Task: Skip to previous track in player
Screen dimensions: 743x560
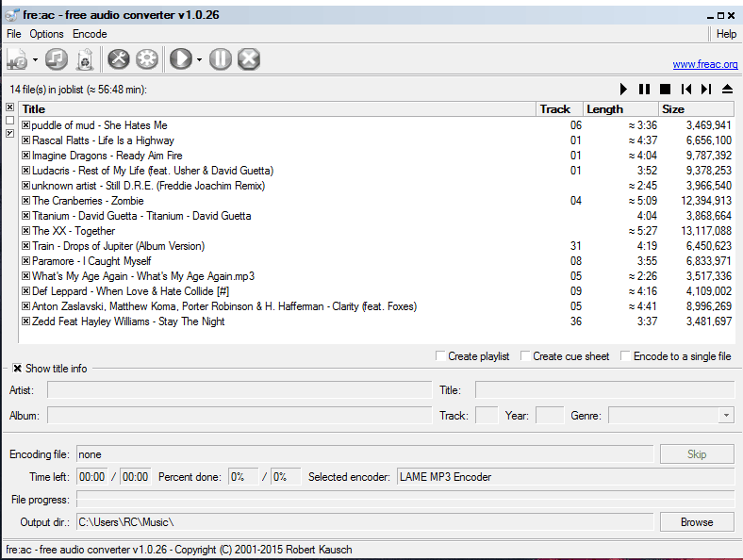Action: coord(686,89)
